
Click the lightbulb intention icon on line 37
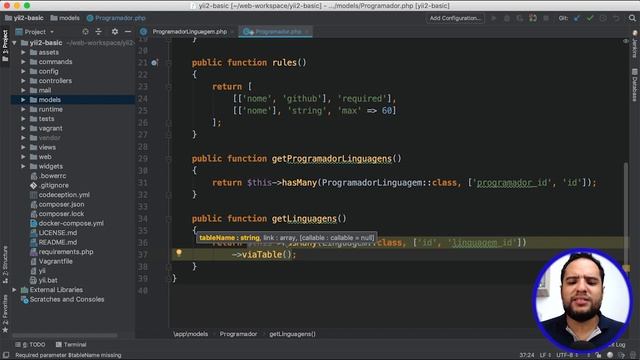pos(179,253)
